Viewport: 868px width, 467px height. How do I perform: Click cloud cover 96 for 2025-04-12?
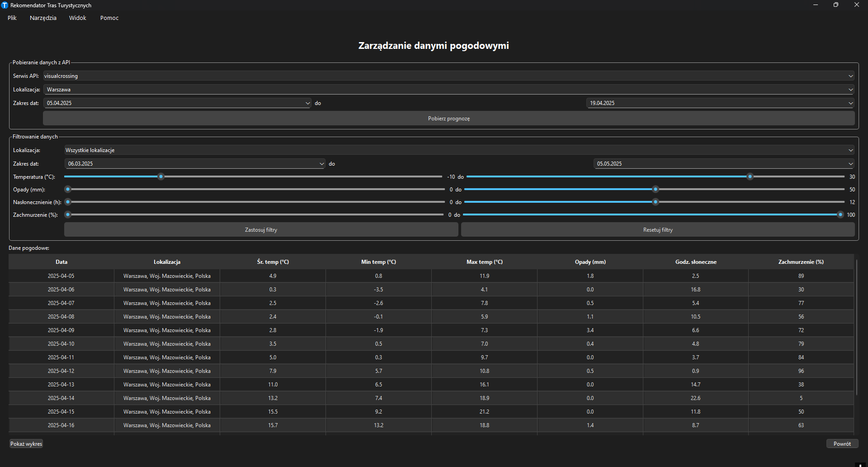coord(801,371)
